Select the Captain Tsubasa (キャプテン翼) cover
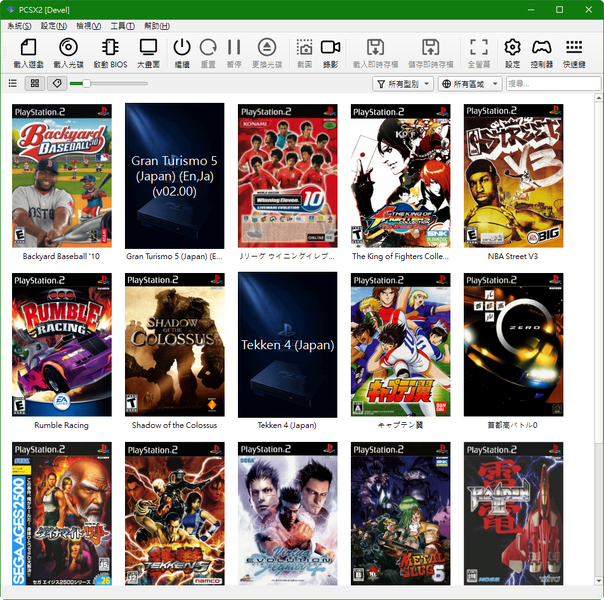 [x=401, y=345]
